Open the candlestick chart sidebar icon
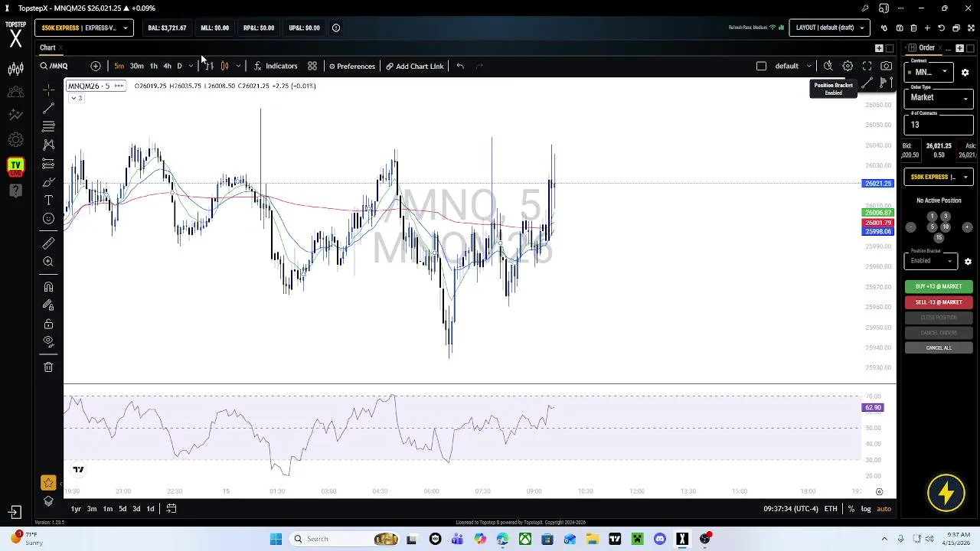This screenshot has width=980, height=551. 15,69
